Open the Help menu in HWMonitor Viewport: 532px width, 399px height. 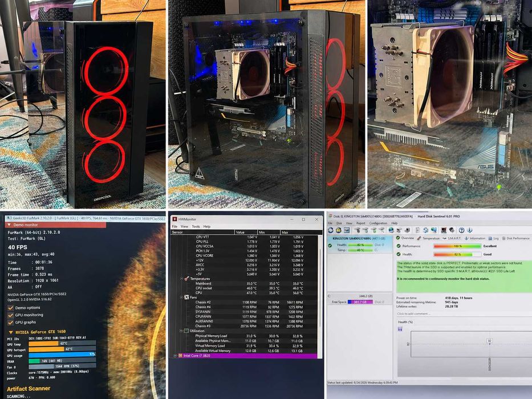206,226
